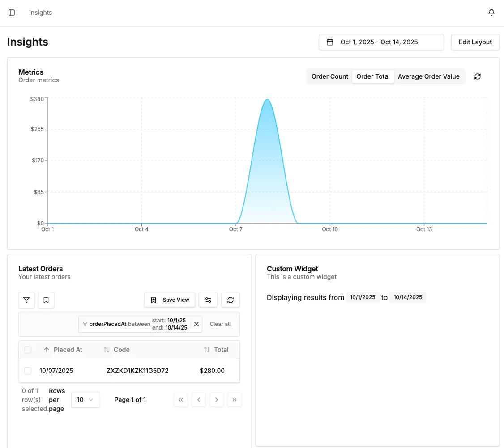Click the Edit Layout button
The height and width of the screenshot is (448, 504).
tap(475, 42)
